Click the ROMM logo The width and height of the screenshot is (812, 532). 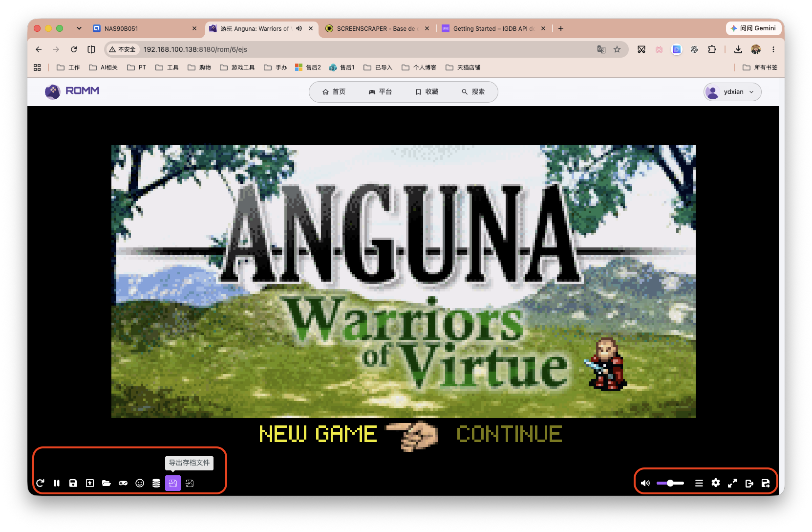[x=72, y=91]
